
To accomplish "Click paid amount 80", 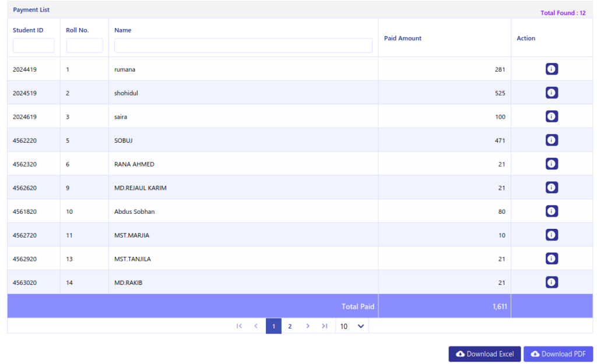I will pyautogui.click(x=502, y=211).
